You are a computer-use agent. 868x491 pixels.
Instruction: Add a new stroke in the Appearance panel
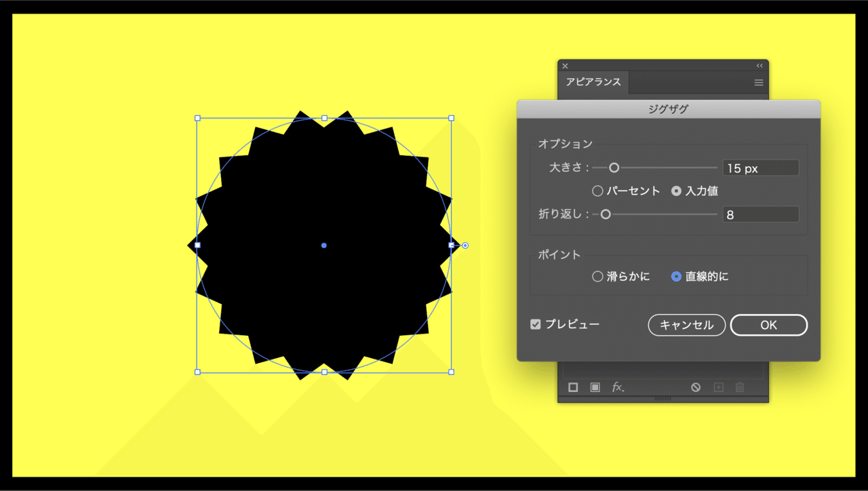(x=574, y=387)
